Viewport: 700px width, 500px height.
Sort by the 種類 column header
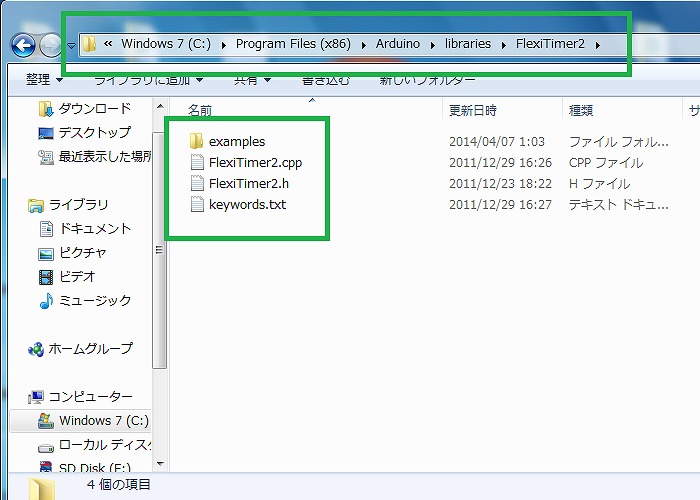[581, 110]
